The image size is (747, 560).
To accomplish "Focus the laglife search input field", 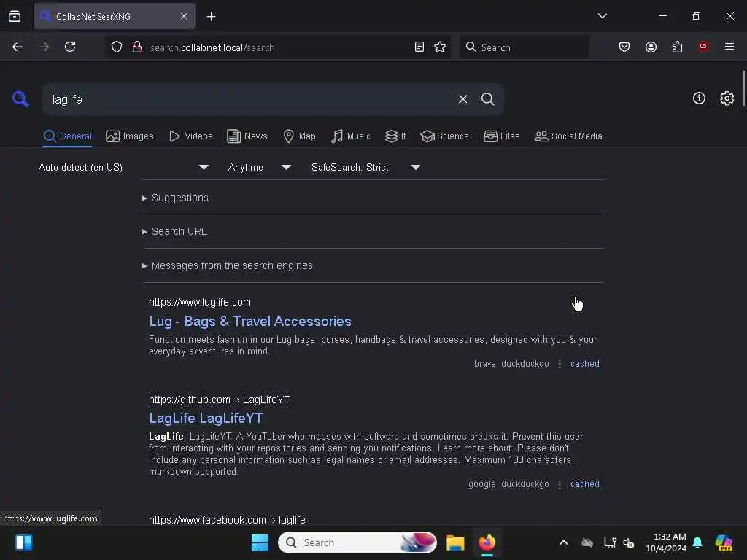I will click(250, 99).
